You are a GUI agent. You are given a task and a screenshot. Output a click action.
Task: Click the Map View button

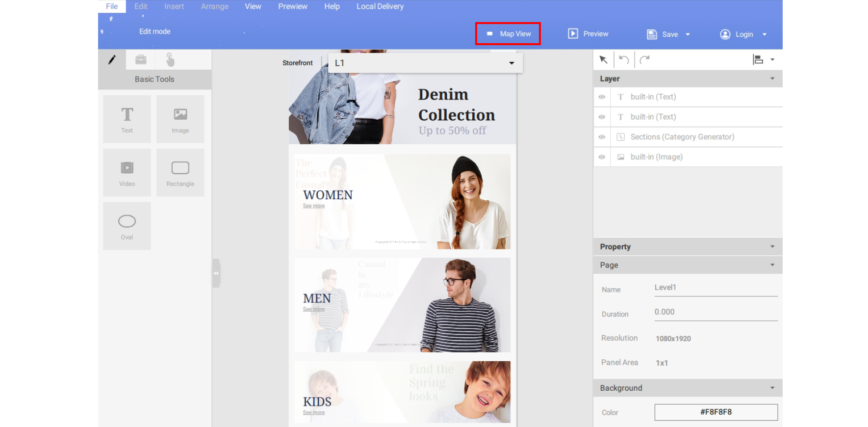(508, 34)
